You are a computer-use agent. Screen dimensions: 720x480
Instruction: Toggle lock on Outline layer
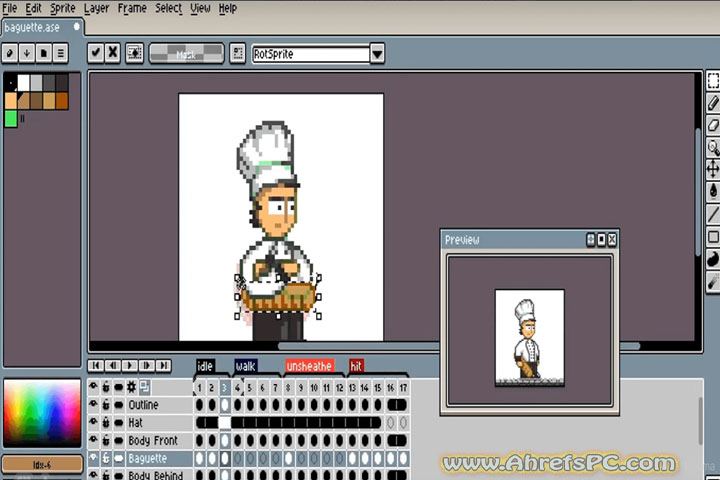click(x=106, y=405)
